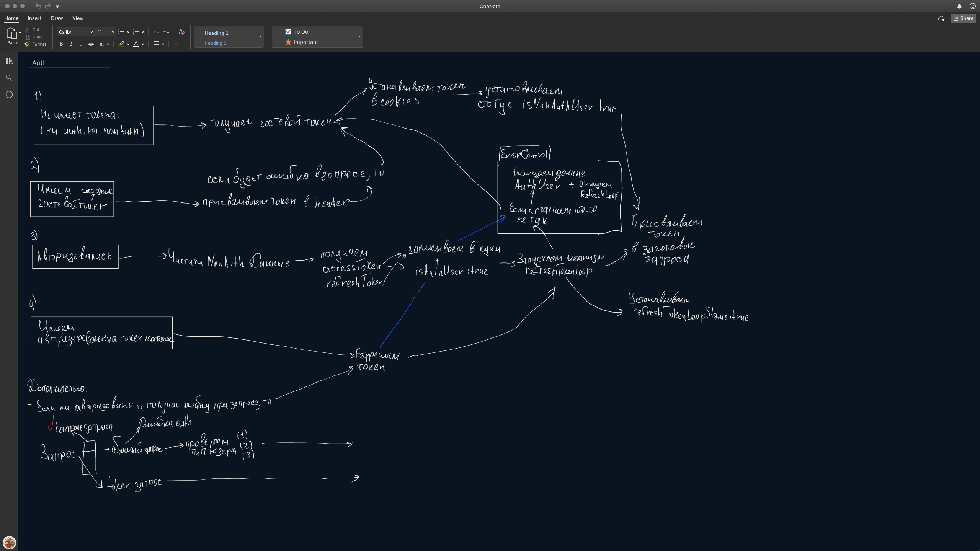The width and height of the screenshot is (980, 551).
Task: Click the Cut label
Action: coord(36,29)
